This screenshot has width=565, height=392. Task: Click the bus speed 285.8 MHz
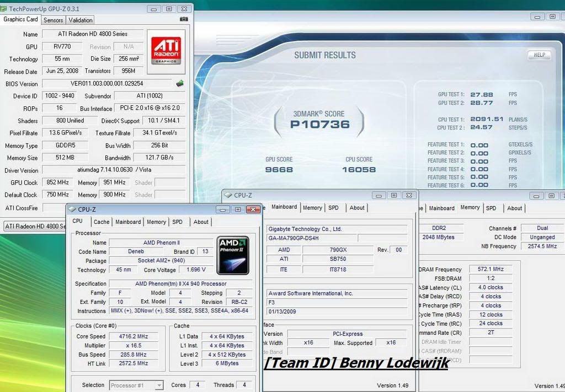click(134, 355)
